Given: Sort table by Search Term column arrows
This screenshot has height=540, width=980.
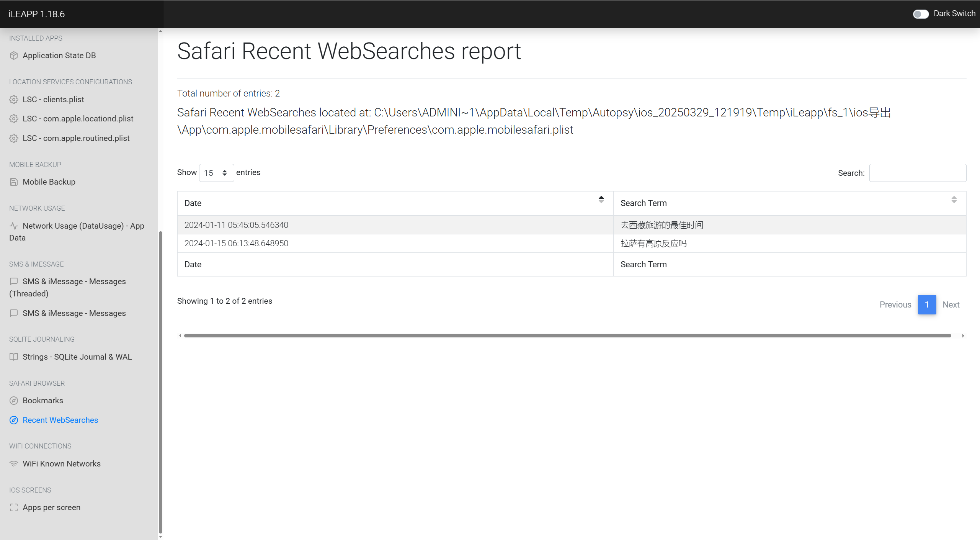Looking at the screenshot, I should tap(954, 200).
